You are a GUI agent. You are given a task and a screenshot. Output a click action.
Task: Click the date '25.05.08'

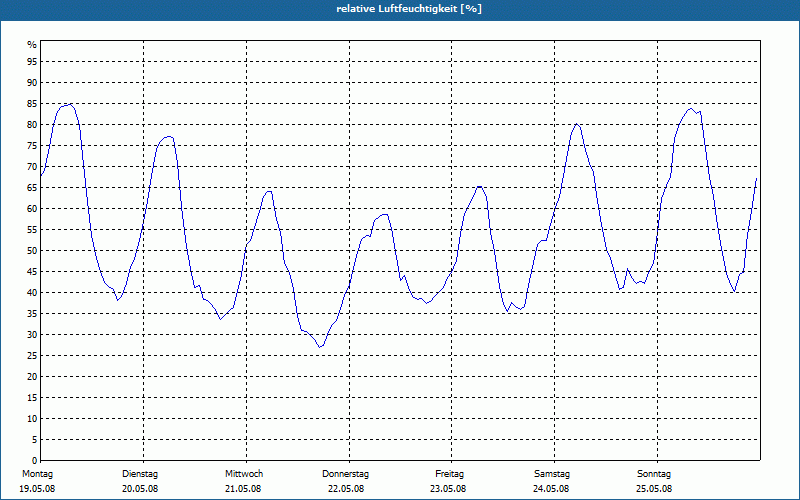tap(654, 489)
